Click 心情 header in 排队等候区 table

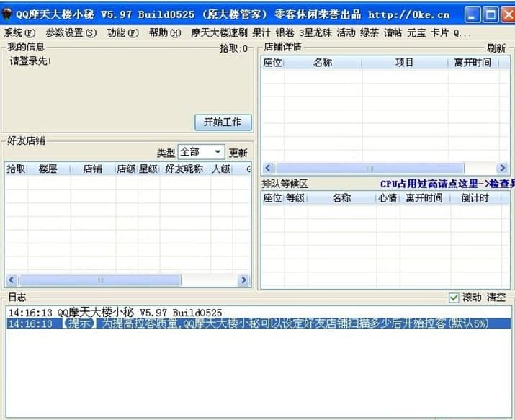point(388,198)
